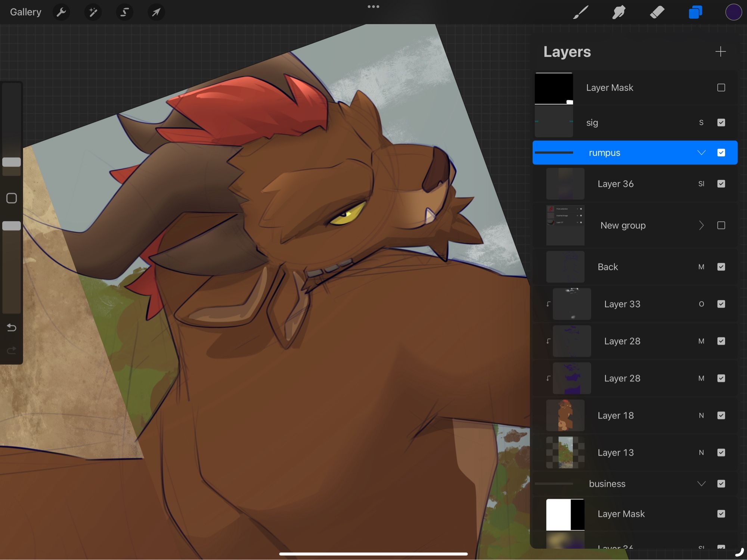
Task: Hide Layer 33
Action: (721, 304)
